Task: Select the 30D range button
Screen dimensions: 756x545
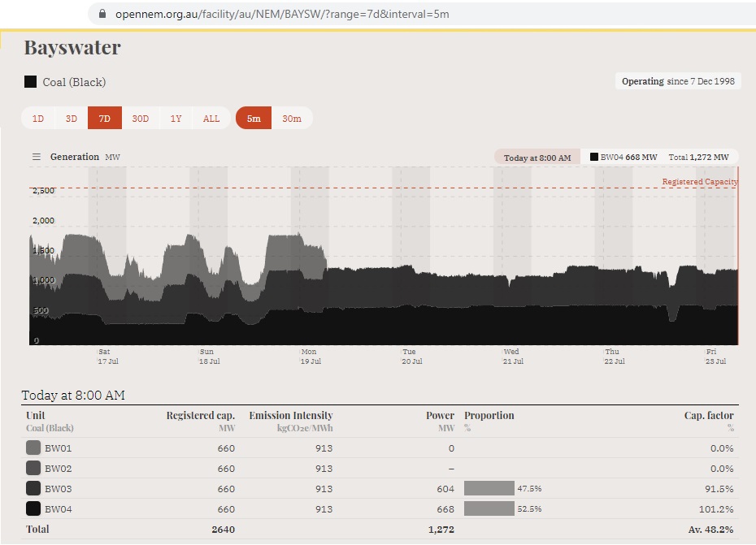Action: click(x=141, y=118)
